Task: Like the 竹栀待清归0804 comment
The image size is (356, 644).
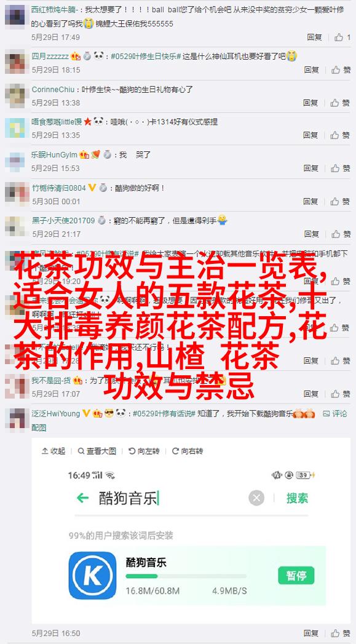Action: [341, 201]
